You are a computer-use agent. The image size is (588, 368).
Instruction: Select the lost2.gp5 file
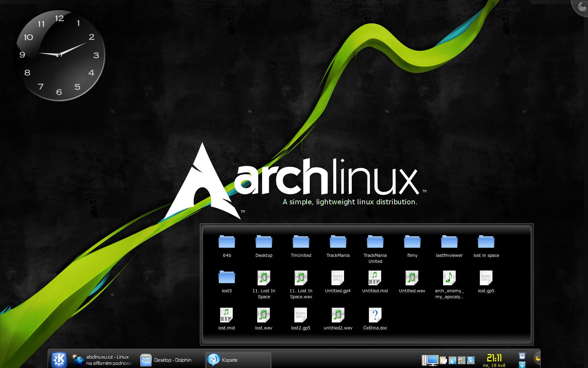point(301,319)
